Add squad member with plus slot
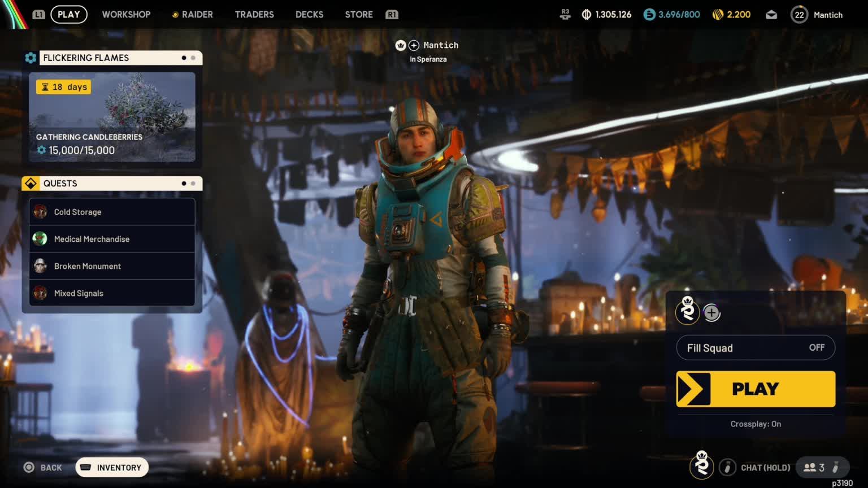 [x=711, y=313]
